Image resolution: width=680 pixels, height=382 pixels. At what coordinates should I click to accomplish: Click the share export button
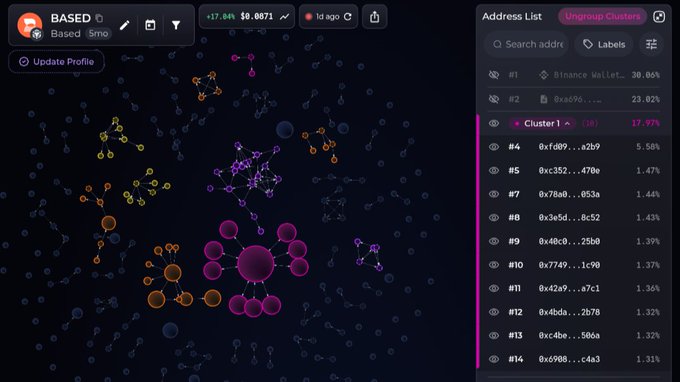tap(374, 16)
